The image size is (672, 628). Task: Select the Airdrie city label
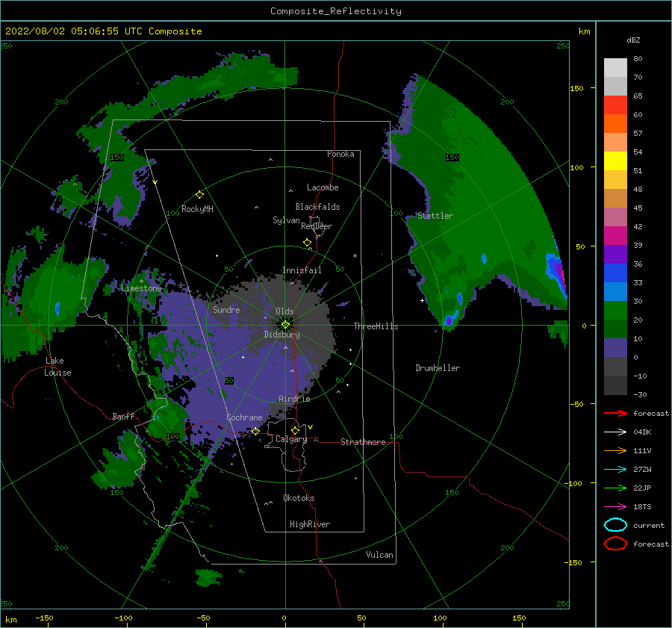[294, 399]
